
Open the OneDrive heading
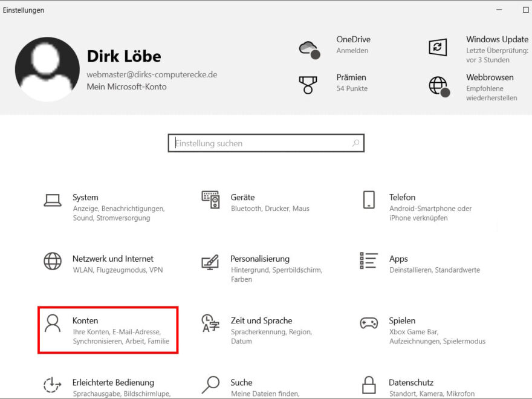[353, 39]
